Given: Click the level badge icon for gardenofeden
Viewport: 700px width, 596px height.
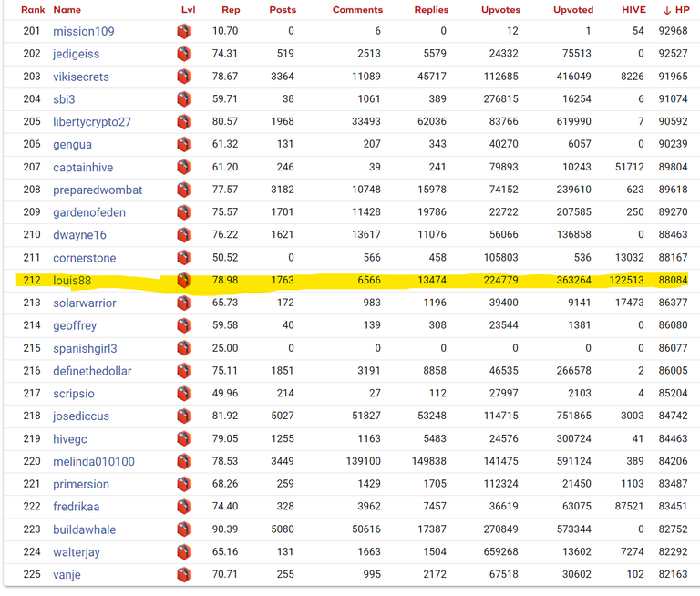Looking at the screenshot, I should pyautogui.click(x=184, y=212).
